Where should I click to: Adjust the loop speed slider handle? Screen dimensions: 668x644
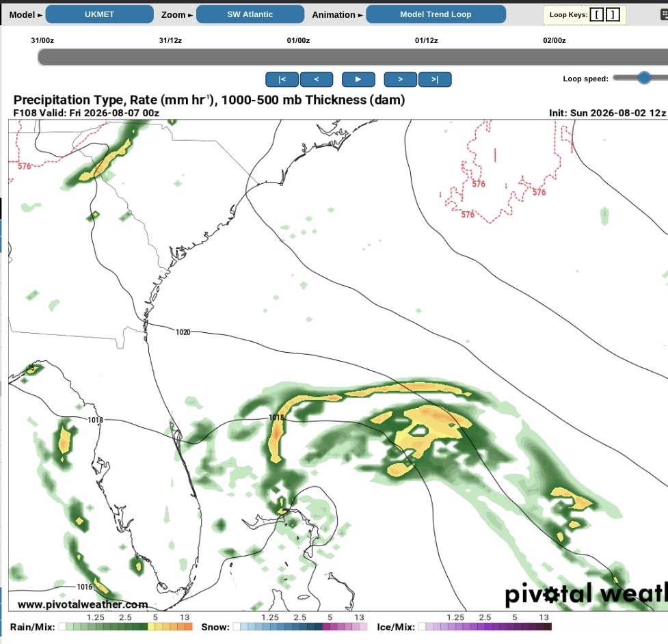[x=644, y=77]
